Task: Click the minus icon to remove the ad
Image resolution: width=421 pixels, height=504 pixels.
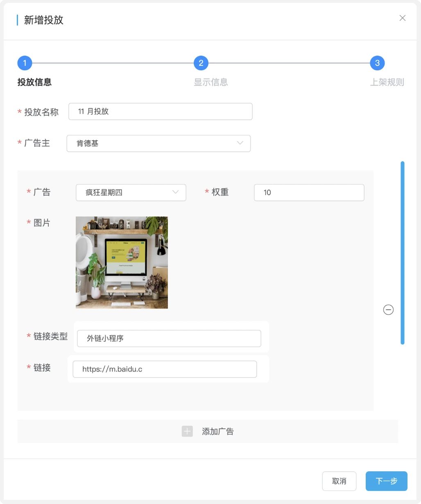Action: (x=388, y=310)
